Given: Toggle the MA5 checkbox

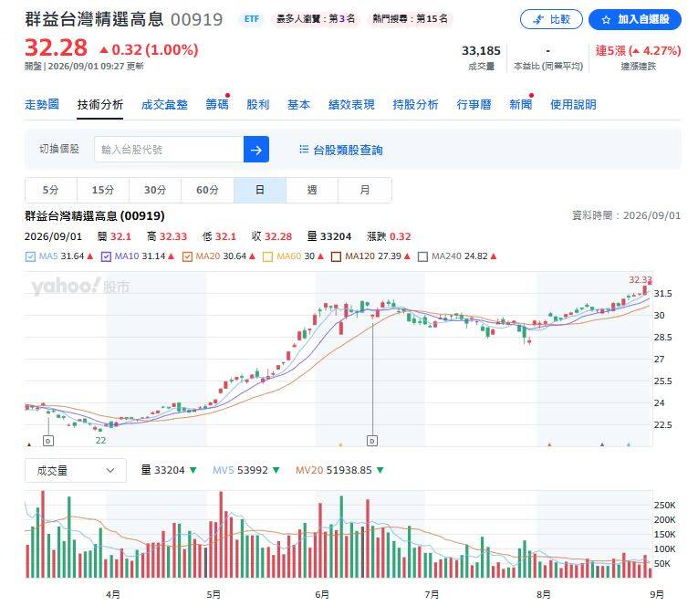Looking at the screenshot, I should point(30,256).
